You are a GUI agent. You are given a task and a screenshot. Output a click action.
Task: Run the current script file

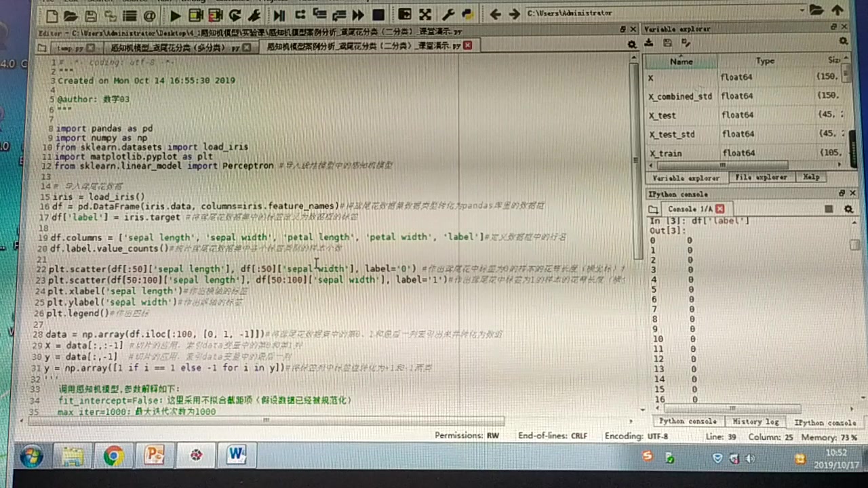click(x=175, y=15)
